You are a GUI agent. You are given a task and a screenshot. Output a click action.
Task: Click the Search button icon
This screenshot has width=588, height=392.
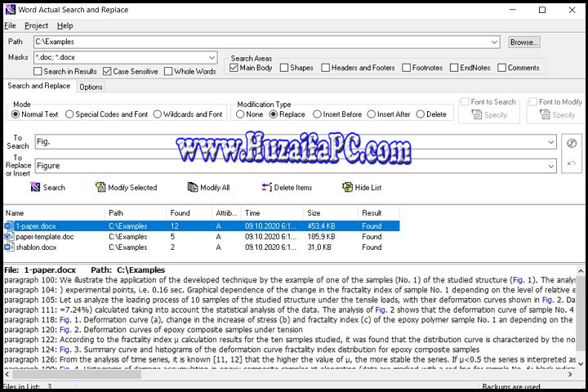(x=35, y=187)
